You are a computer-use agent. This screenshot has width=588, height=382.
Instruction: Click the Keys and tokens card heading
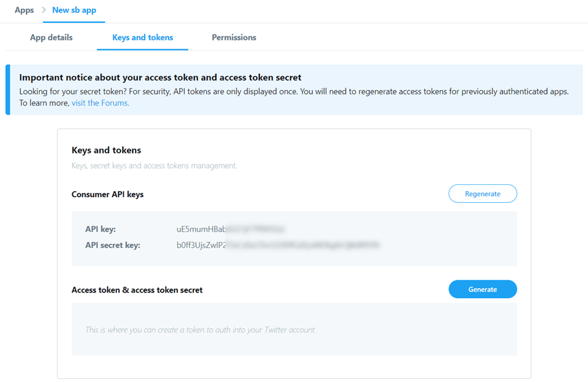point(106,150)
